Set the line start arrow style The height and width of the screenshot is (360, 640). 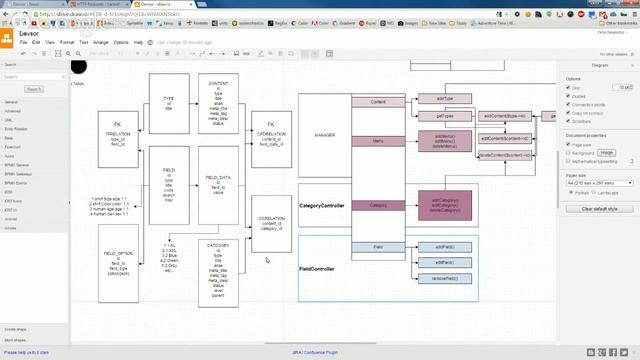pyautogui.click(x=212, y=53)
